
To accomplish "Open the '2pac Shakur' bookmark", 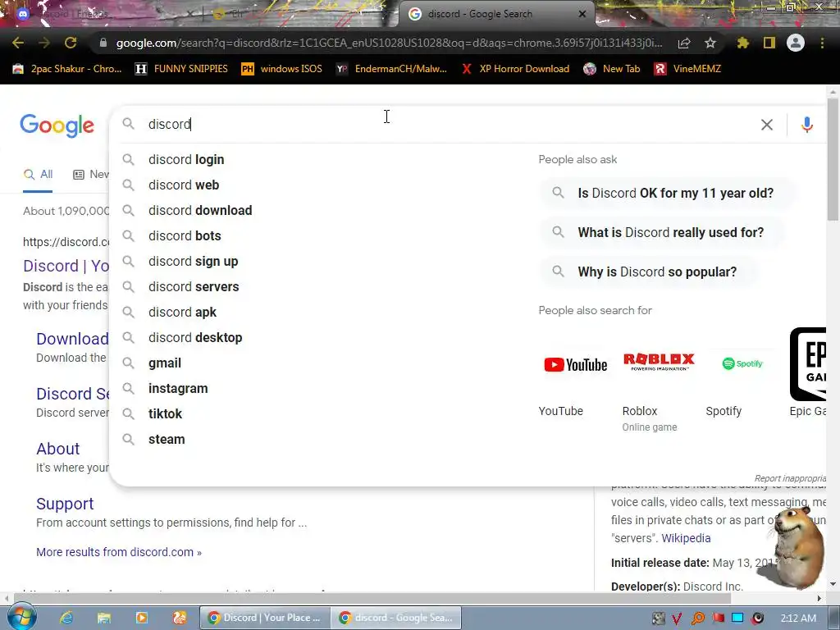I will tap(67, 69).
